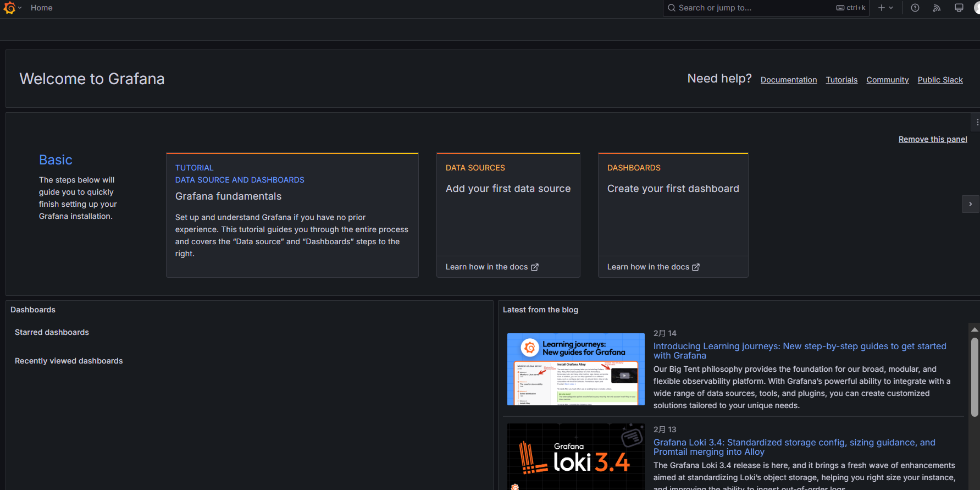980x490 pixels.
Task: Click the 'TUTORIAL' card label
Action: coord(195,168)
